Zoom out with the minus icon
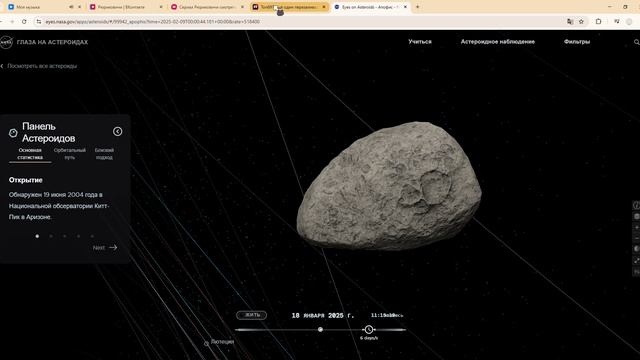Viewport: 640px width, 360px height. (x=636, y=238)
